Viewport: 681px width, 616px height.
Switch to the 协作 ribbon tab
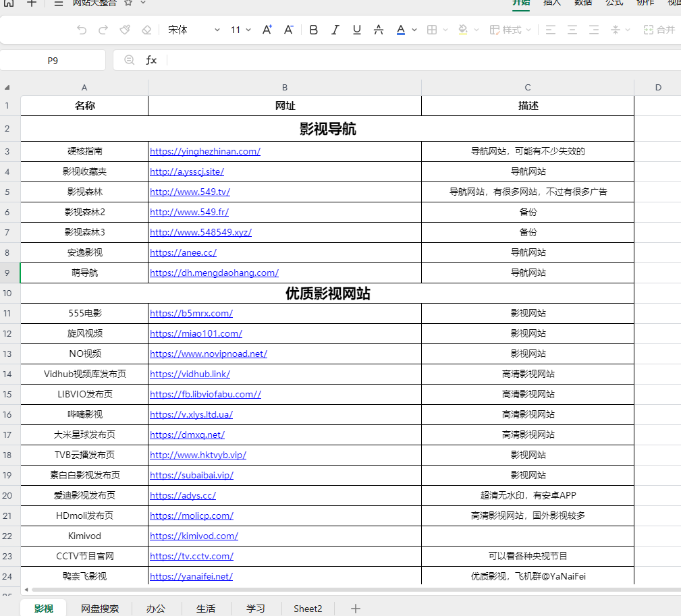(x=645, y=3)
